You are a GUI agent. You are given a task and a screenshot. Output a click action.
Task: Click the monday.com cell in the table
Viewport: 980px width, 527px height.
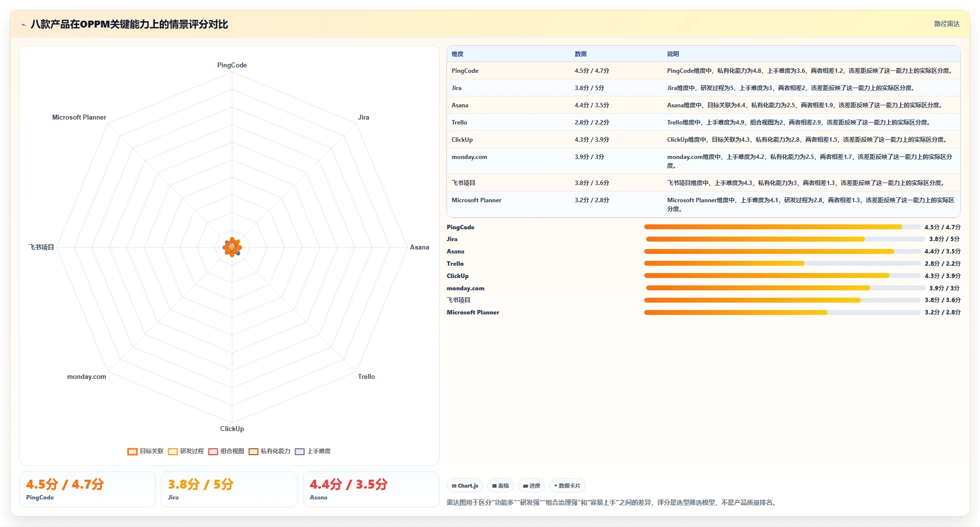pos(508,161)
